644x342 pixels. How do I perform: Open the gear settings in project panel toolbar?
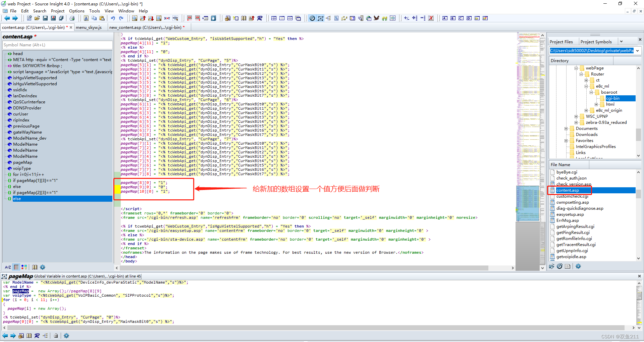tap(578, 266)
